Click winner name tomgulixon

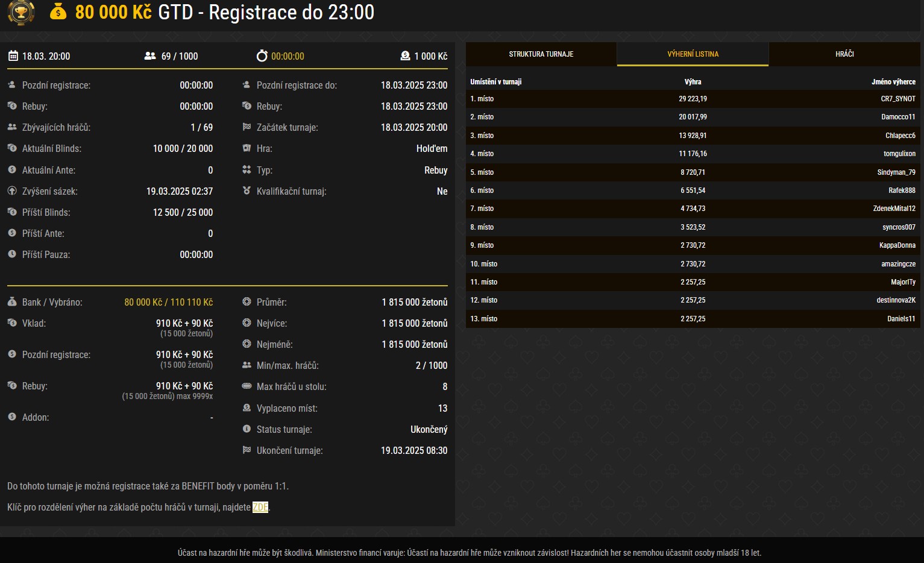899,154
